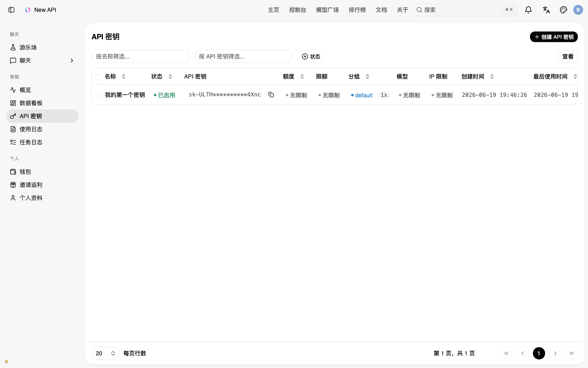Click 无限制 in the 额度 column
Screen dimensions: 588x368
click(x=296, y=95)
